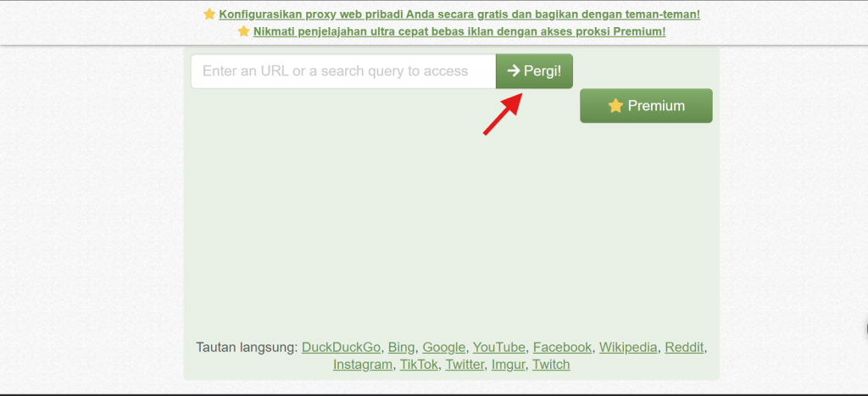Open the DuckDuckGo direct link
The height and width of the screenshot is (396, 868).
(x=341, y=348)
